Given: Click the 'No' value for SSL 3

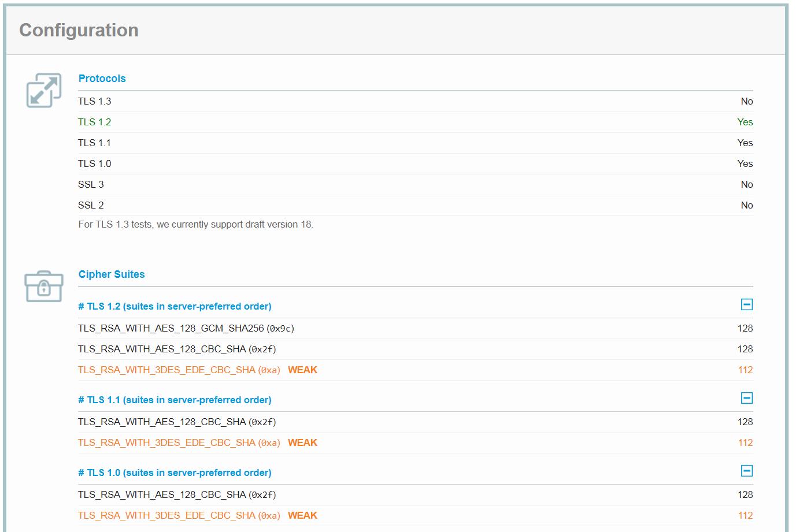Looking at the screenshot, I should pos(747,184).
